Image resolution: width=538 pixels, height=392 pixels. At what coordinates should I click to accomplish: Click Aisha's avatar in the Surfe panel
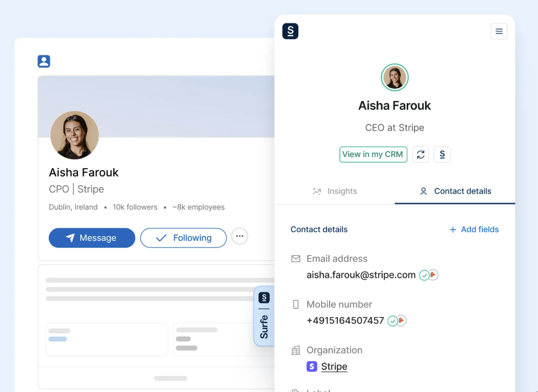point(394,77)
